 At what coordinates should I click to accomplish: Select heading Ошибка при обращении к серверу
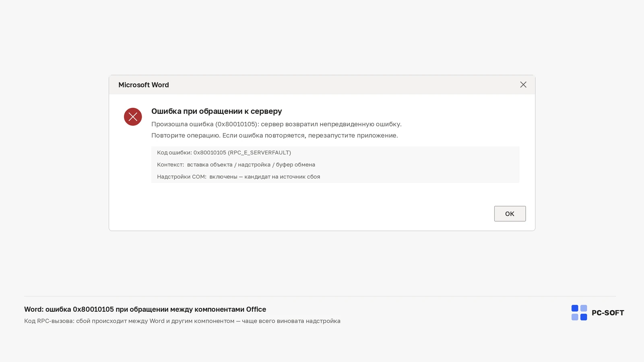point(217,111)
